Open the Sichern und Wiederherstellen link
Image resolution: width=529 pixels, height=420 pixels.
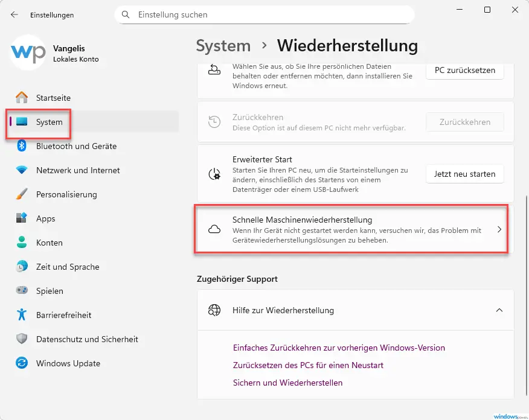coord(287,383)
